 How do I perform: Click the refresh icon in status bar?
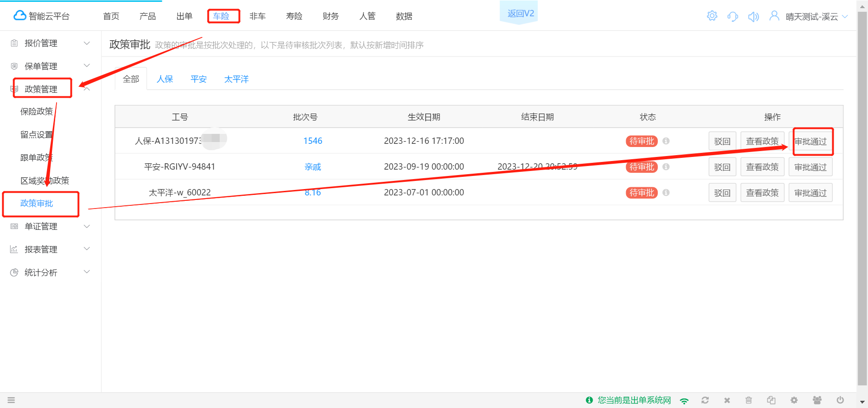705,400
